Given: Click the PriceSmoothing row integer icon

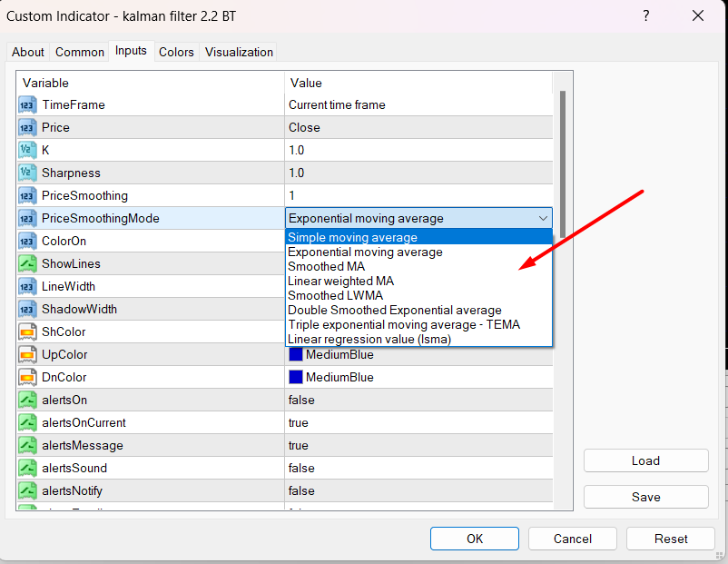Looking at the screenshot, I should point(27,196).
